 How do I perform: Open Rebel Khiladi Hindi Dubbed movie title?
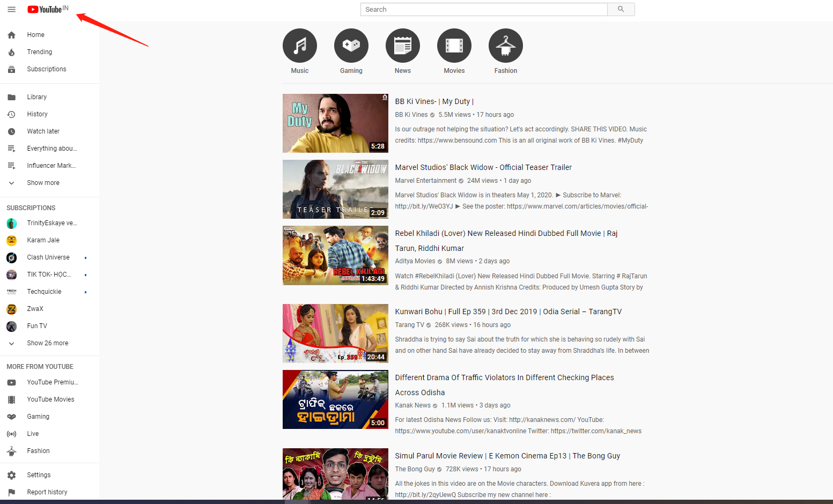506,241
